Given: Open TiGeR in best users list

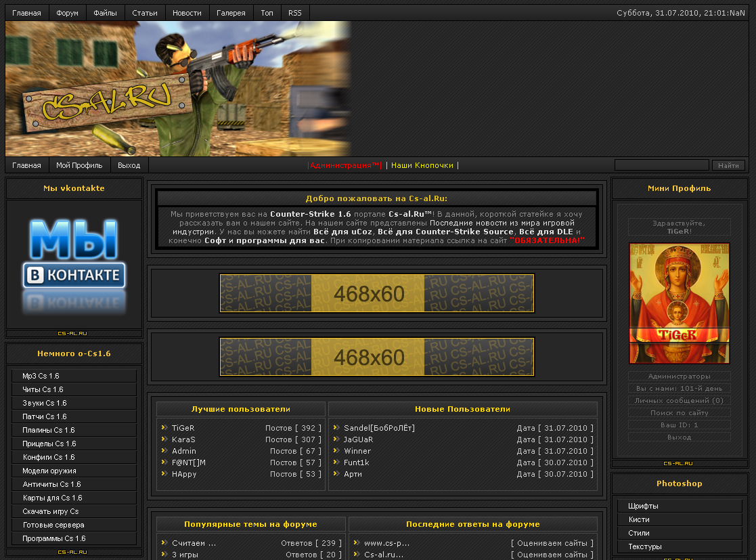Looking at the screenshot, I should tap(183, 428).
